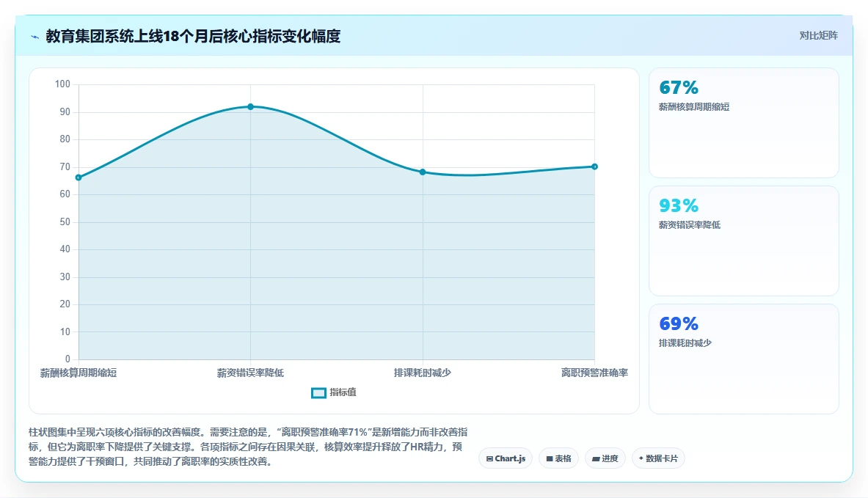Click the chart title 教育集团系统上线18个月后核心指标变化幅度
Viewport: 868px width, 498px height.
[193, 37]
